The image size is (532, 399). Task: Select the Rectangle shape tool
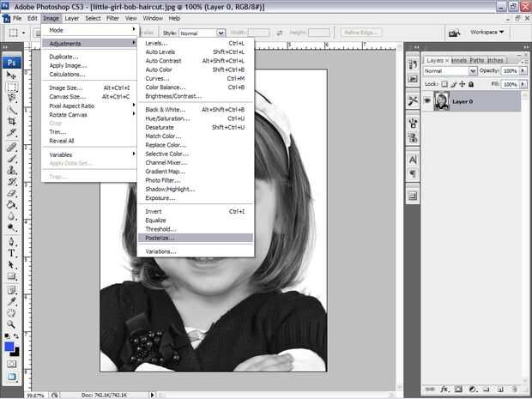point(11,276)
